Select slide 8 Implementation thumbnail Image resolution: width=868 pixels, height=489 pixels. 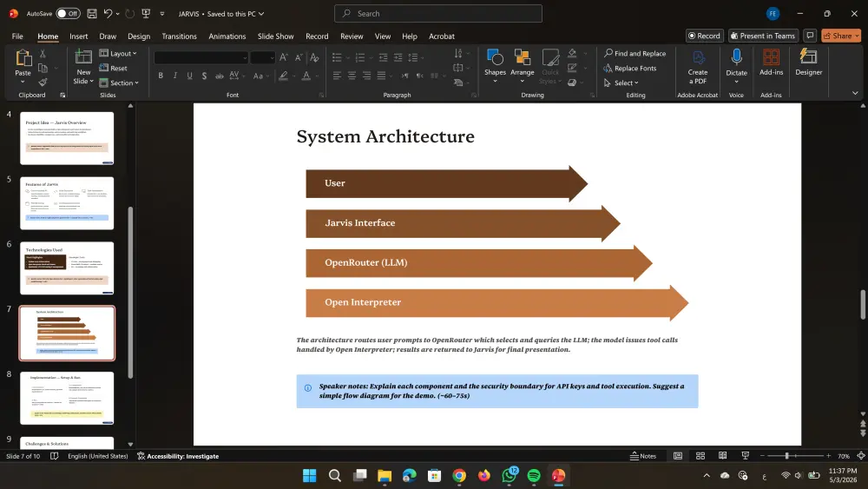tap(67, 398)
